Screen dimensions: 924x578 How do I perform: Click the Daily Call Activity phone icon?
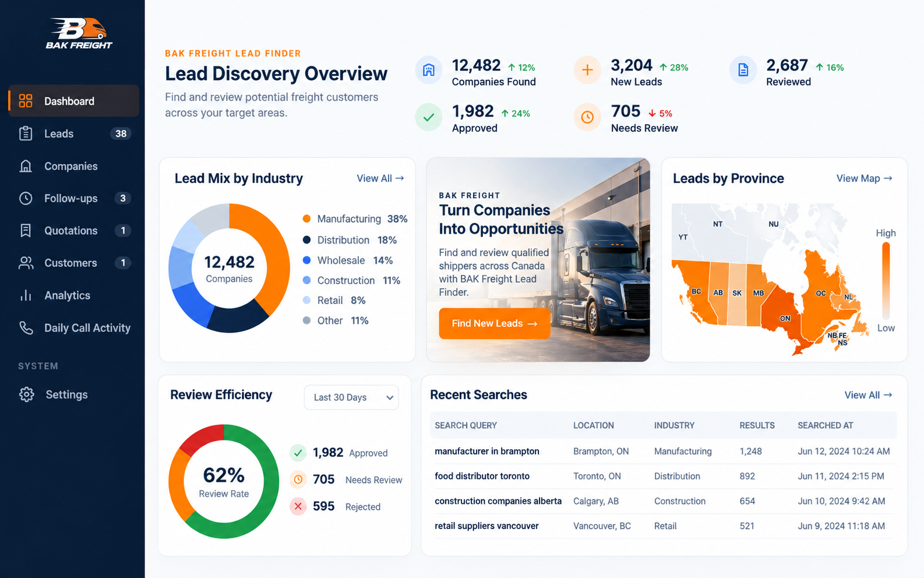(26, 327)
